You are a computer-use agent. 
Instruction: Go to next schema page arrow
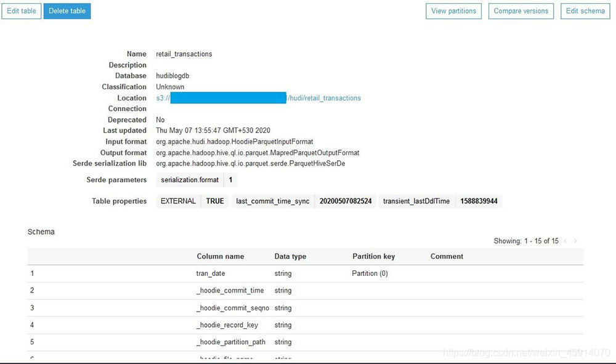575,241
